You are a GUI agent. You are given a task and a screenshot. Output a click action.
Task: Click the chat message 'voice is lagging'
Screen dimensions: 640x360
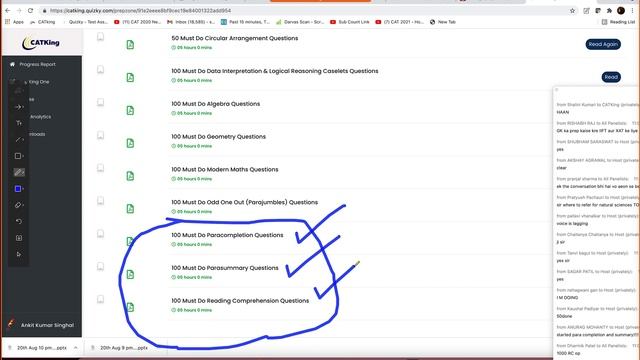pos(572,224)
